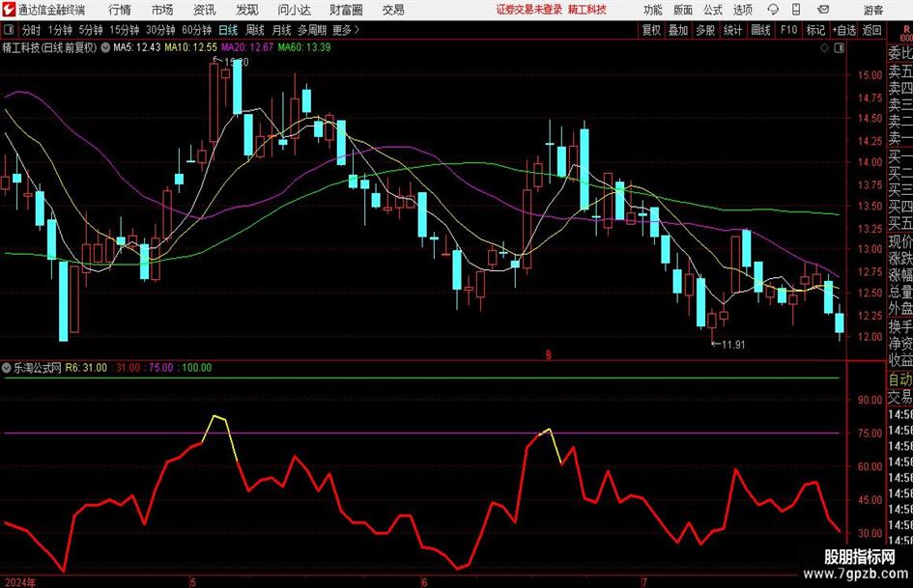Click the 精工科技(日线,前复权) chart title

pos(49,47)
